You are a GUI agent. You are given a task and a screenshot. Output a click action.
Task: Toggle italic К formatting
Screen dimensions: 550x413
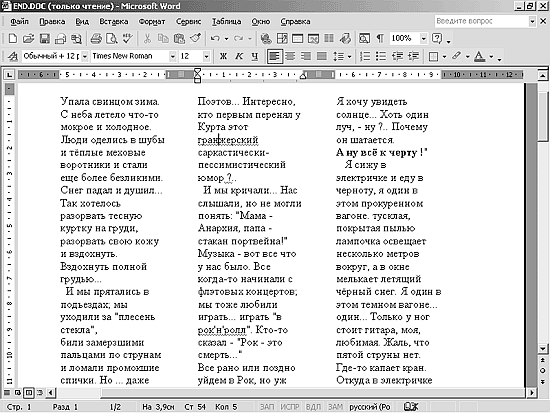point(239,56)
